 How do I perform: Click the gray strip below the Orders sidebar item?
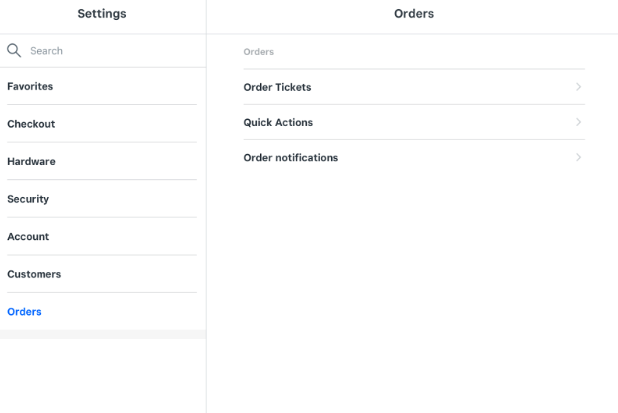coord(102,334)
